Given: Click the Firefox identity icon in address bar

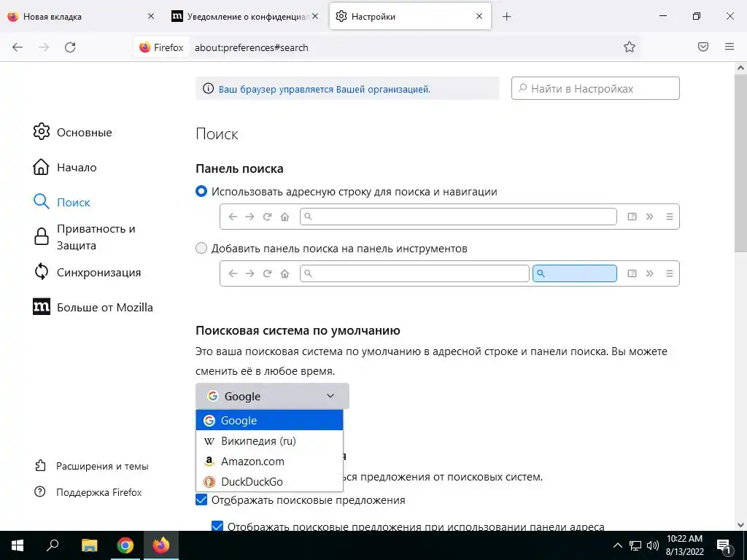Looking at the screenshot, I should pyautogui.click(x=161, y=47).
